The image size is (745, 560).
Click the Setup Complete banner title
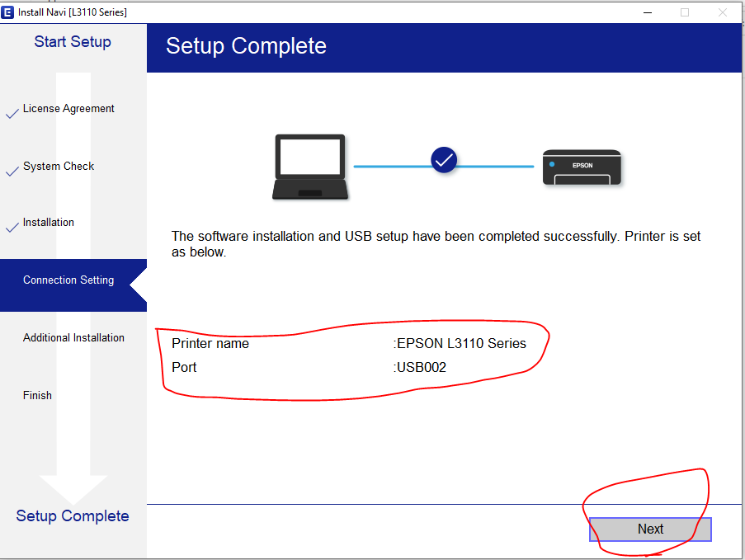pos(246,46)
